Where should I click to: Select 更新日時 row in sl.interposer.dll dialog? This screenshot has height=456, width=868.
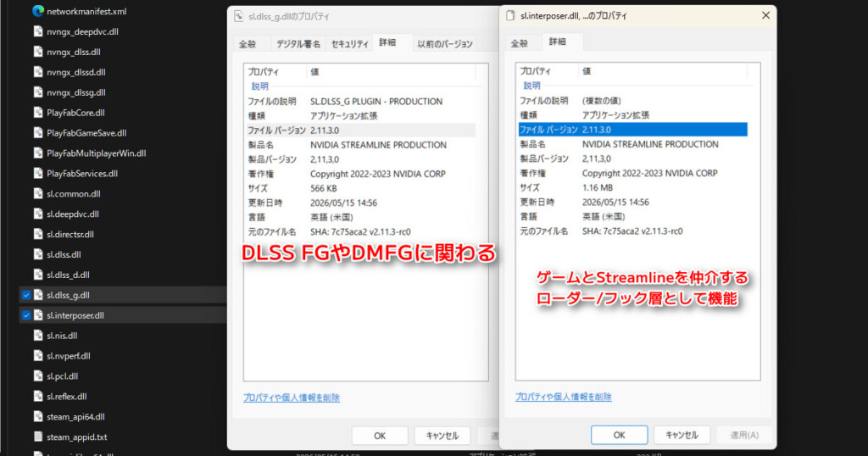pyautogui.click(x=632, y=202)
